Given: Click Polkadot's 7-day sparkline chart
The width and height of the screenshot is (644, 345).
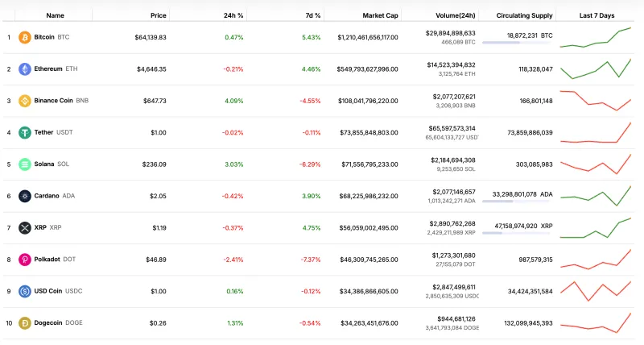Looking at the screenshot, I should tap(596, 260).
